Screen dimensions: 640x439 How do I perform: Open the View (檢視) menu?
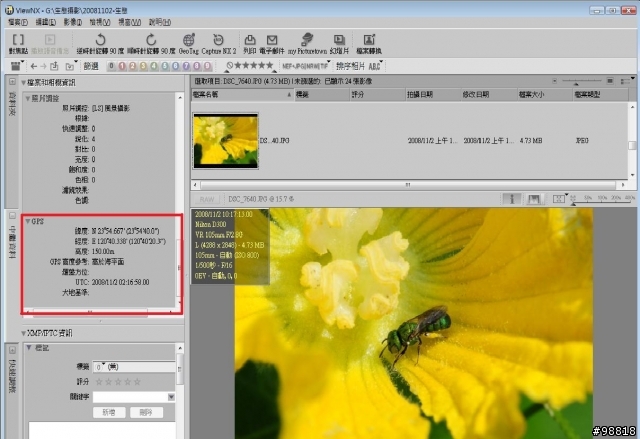[100, 22]
